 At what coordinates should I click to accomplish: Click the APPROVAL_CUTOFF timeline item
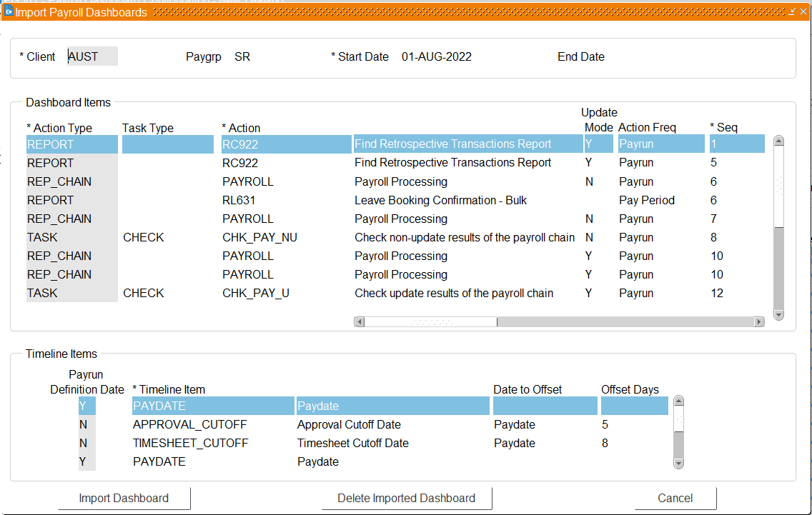pos(189,425)
